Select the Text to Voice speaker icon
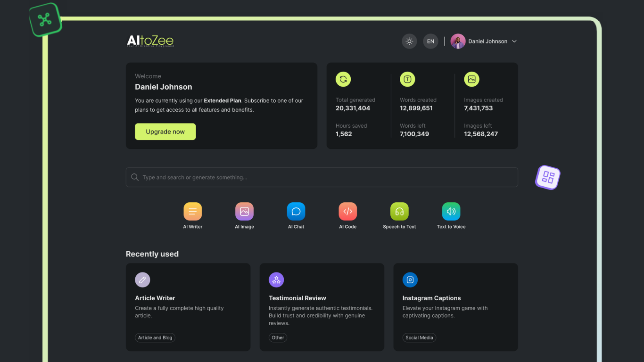644x362 pixels. 451,211
